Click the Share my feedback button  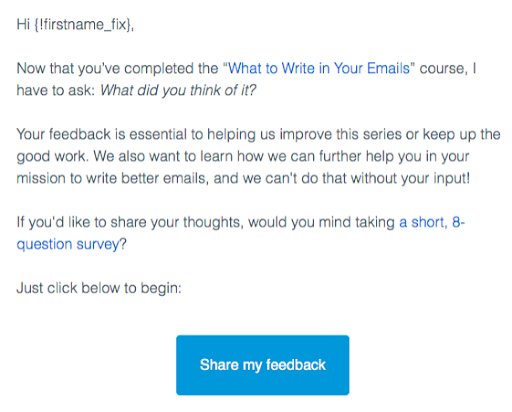[x=262, y=365]
